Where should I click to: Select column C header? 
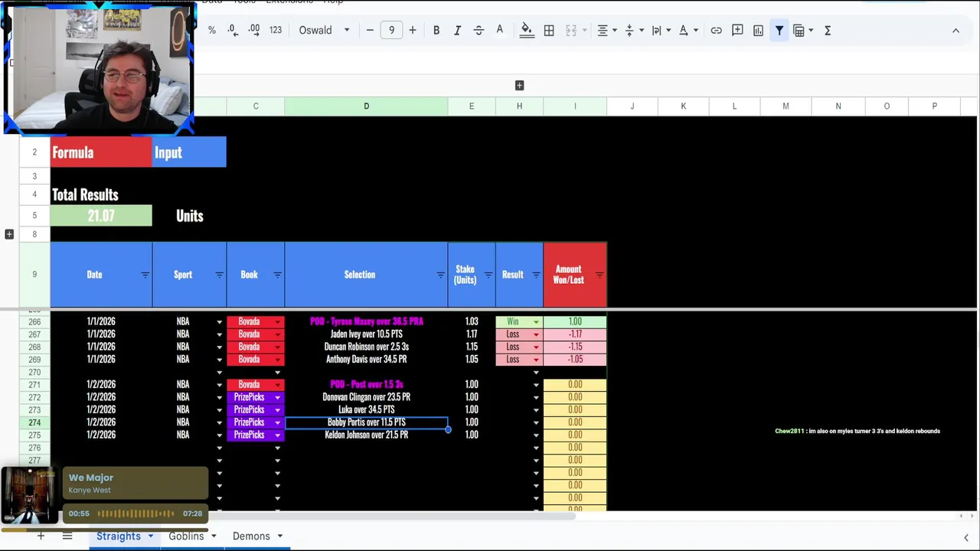click(x=256, y=106)
